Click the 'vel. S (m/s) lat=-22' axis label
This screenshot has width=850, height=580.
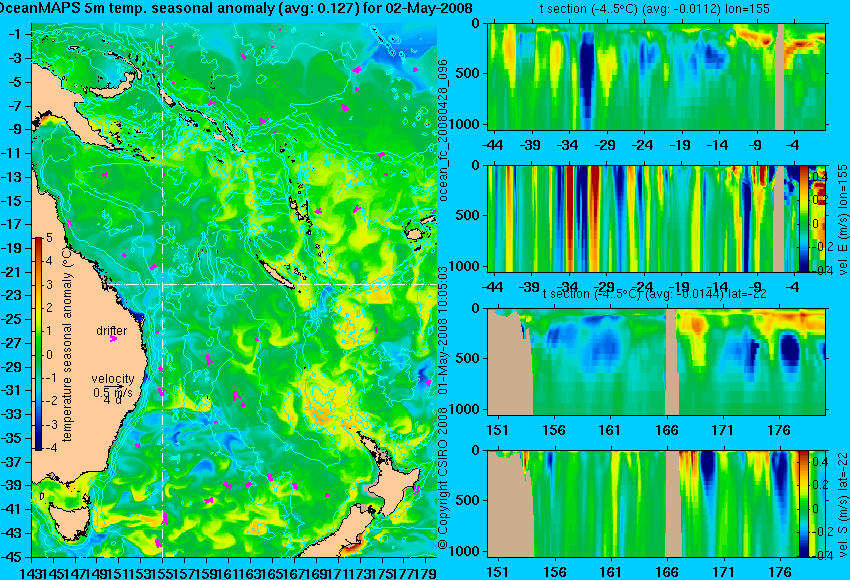(843, 504)
